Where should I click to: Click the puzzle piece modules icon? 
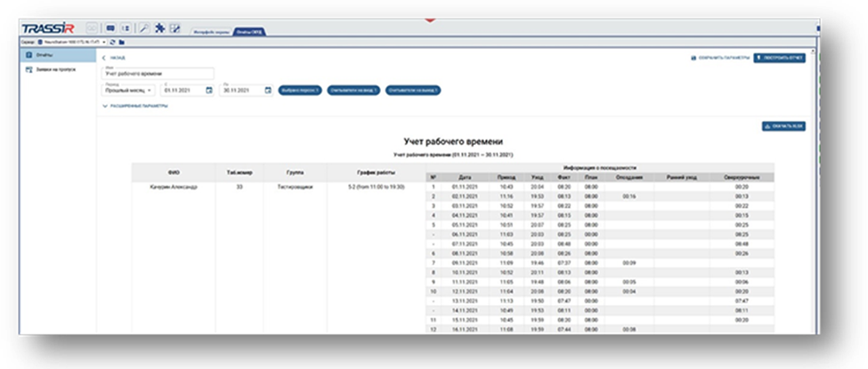pyautogui.click(x=159, y=28)
